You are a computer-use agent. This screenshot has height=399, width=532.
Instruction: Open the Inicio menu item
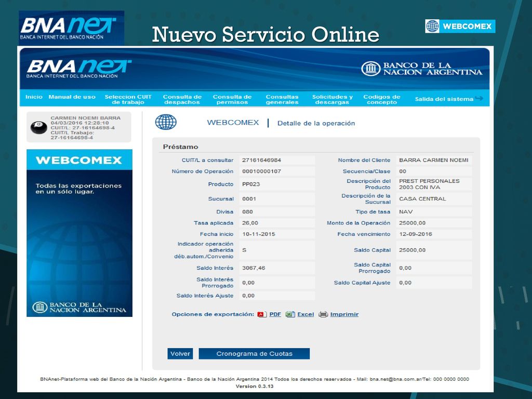pos(34,97)
